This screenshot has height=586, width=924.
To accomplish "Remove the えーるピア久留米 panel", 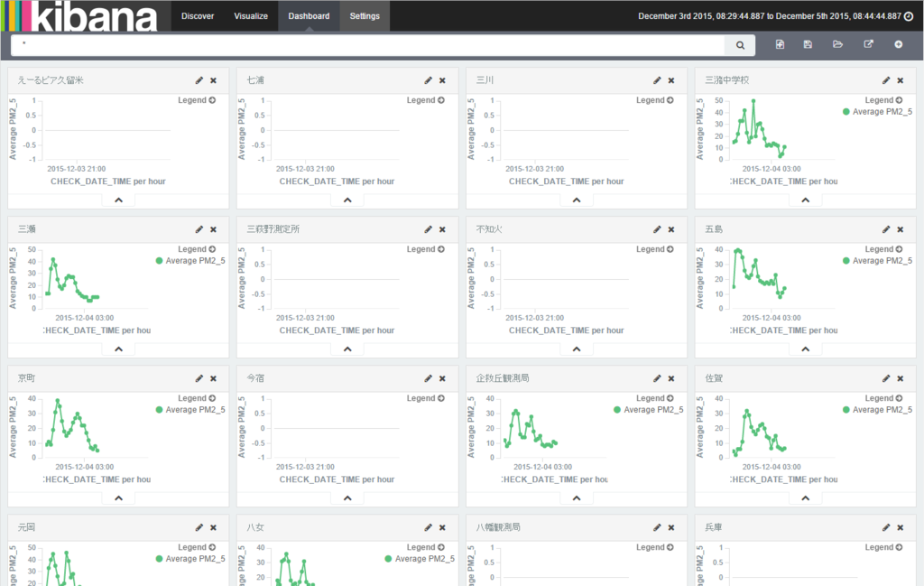I will coord(213,80).
